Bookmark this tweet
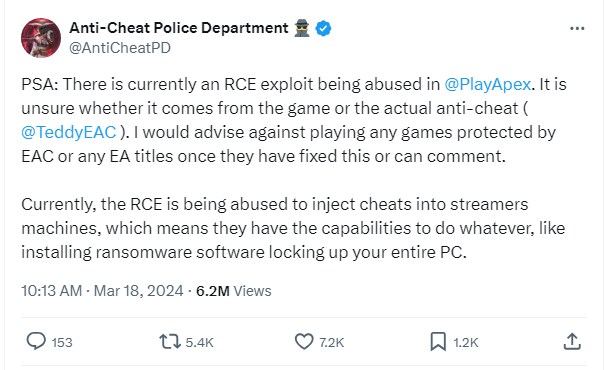 [438, 342]
